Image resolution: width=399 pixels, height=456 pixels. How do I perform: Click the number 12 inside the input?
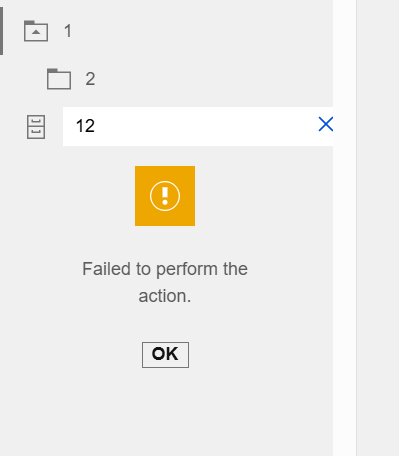coord(85,126)
